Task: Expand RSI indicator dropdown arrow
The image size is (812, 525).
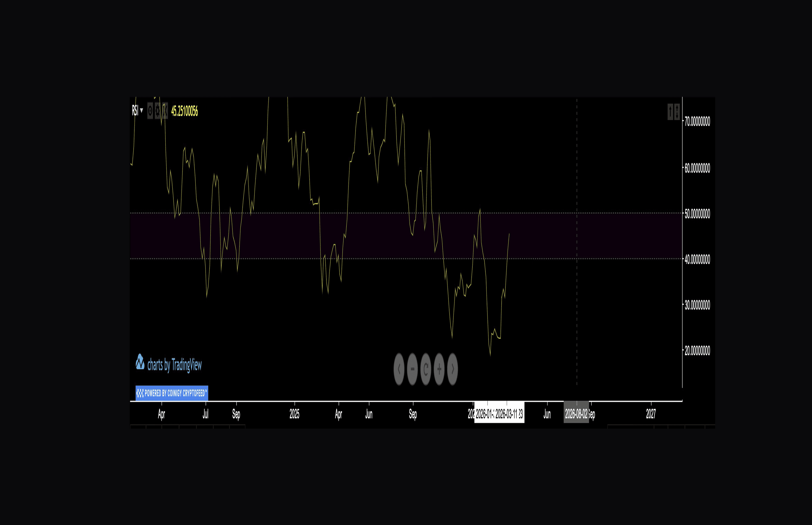Action: tap(141, 110)
